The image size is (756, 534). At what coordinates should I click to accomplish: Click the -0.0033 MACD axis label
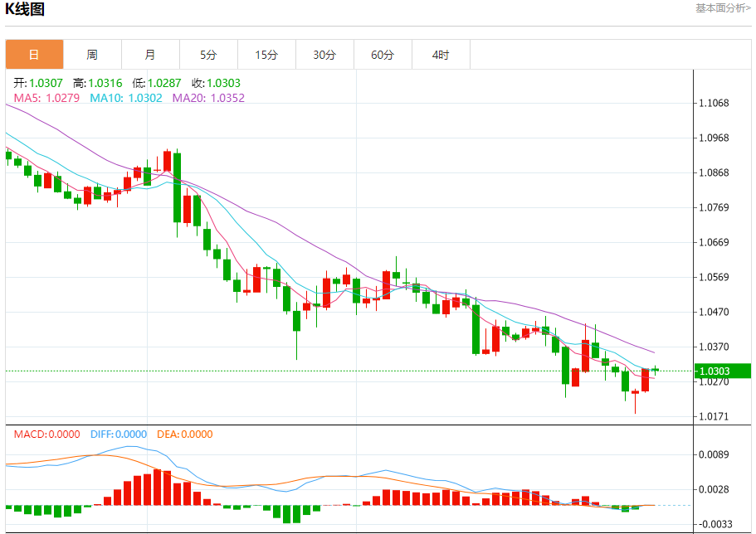715,524
